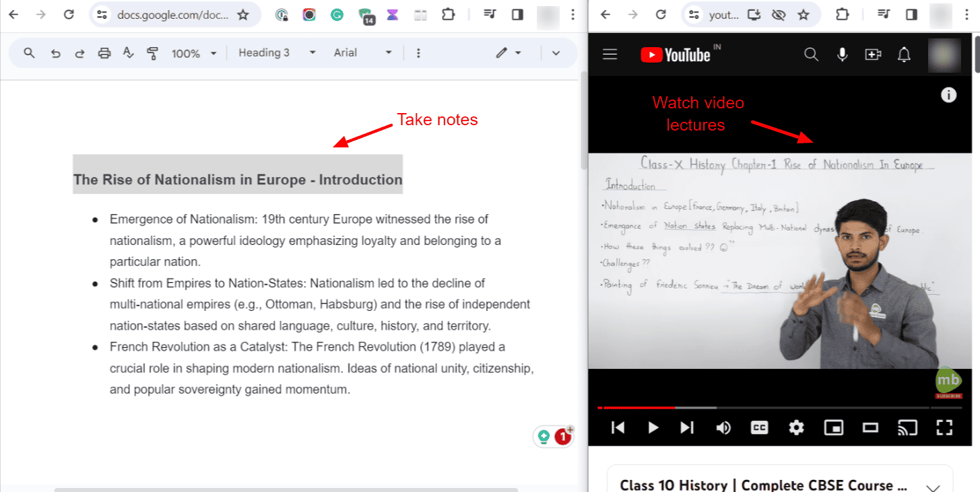Click the YouTube voice search microphone
The height and width of the screenshot is (492, 980).
point(842,55)
